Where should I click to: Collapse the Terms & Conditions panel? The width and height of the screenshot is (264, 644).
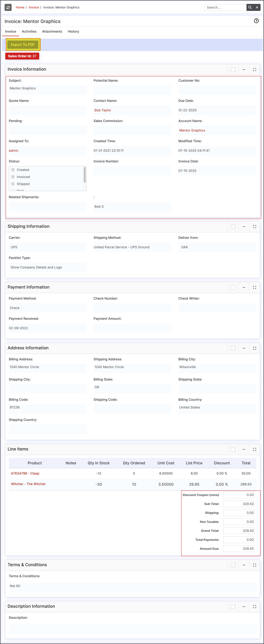pyautogui.click(x=244, y=565)
